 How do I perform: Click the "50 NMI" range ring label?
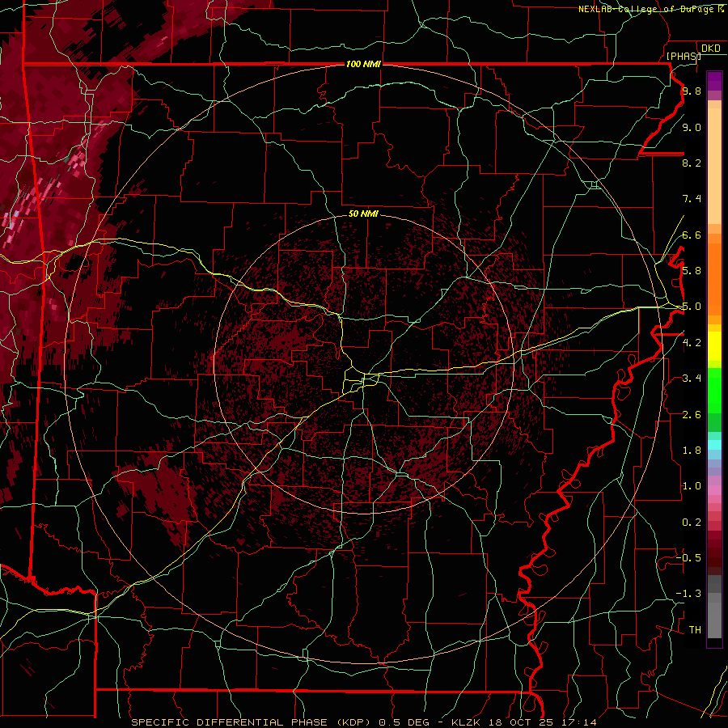click(363, 214)
